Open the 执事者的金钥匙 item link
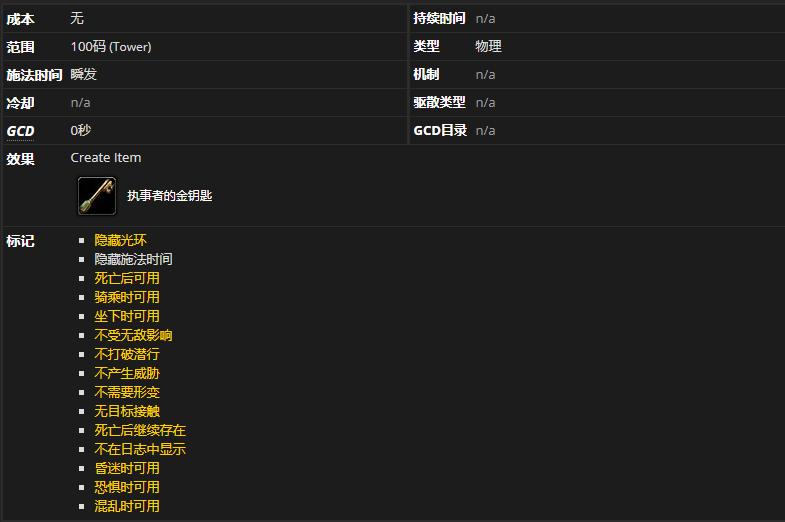The width and height of the screenshot is (785, 522). click(169, 196)
